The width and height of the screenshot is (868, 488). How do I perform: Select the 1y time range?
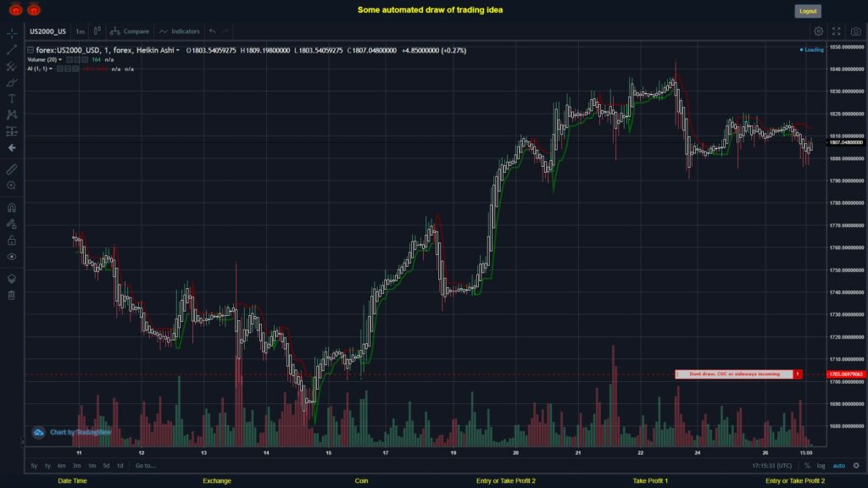(47, 466)
